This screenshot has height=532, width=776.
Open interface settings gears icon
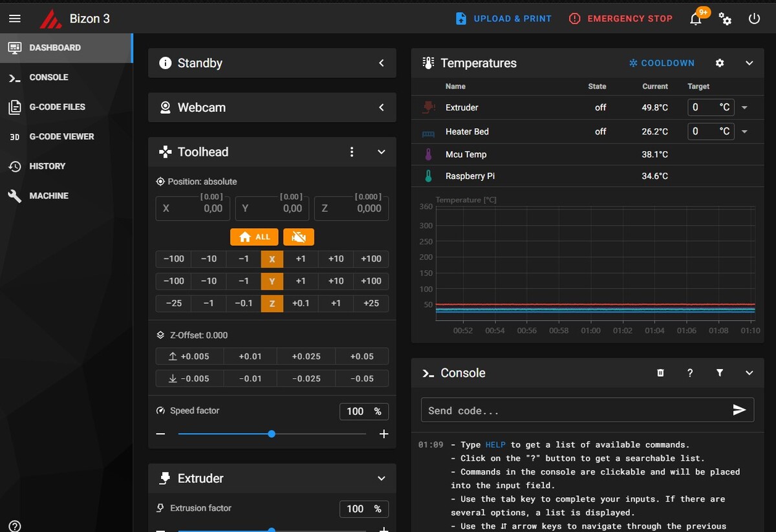pyautogui.click(x=725, y=19)
